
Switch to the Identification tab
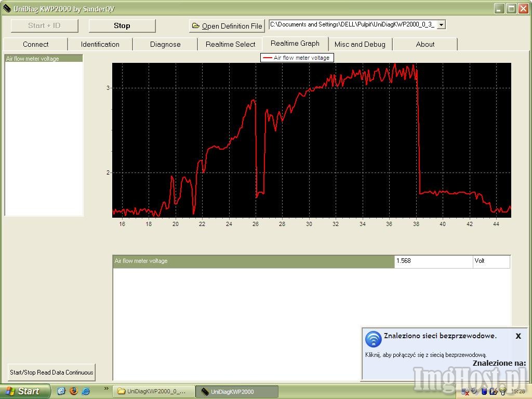point(100,45)
